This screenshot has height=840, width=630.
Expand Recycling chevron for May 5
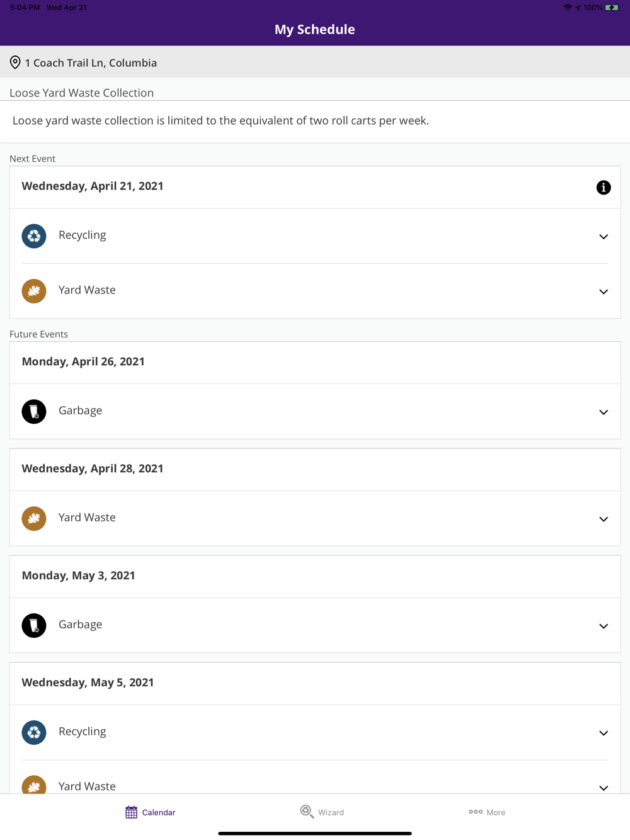pyautogui.click(x=603, y=733)
